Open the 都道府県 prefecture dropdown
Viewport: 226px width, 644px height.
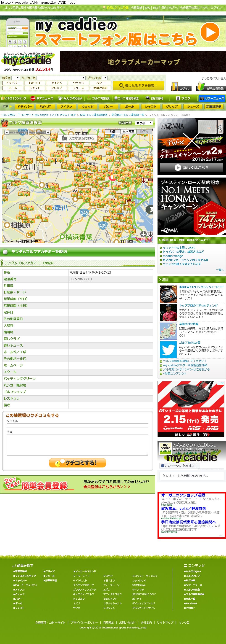click(x=144, y=123)
